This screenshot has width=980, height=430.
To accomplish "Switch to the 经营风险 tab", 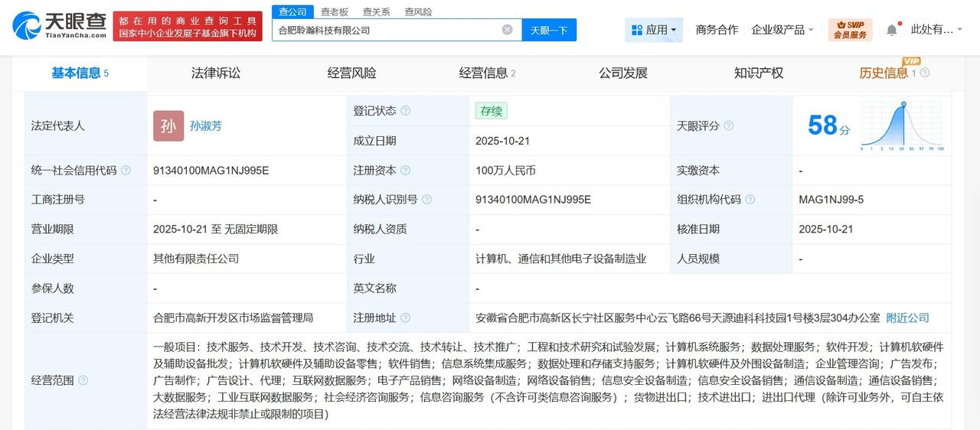I will coord(351,73).
